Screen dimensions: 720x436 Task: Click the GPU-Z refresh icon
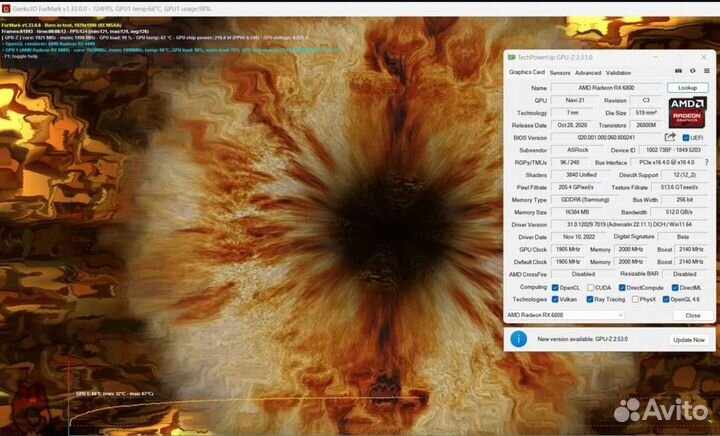691,72
